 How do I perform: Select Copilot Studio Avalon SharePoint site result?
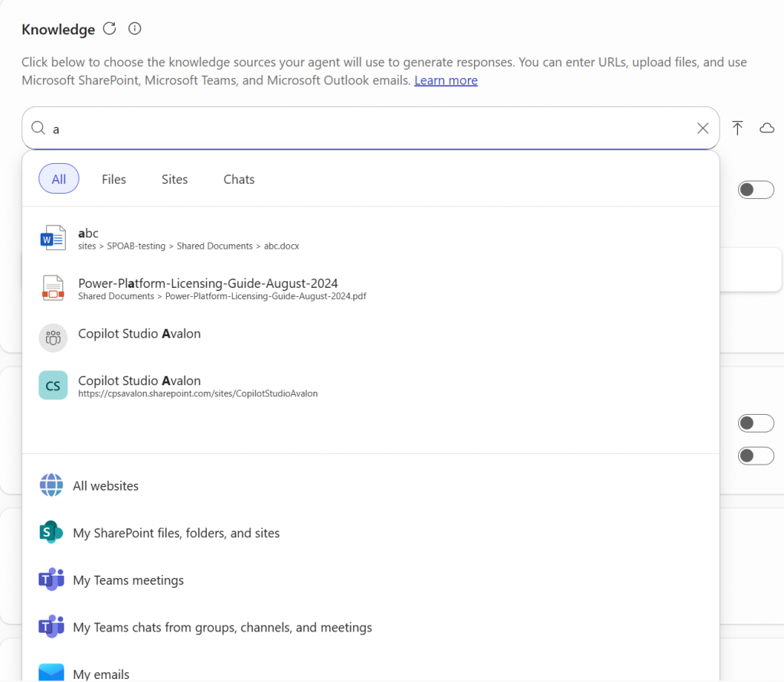[371, 386]
